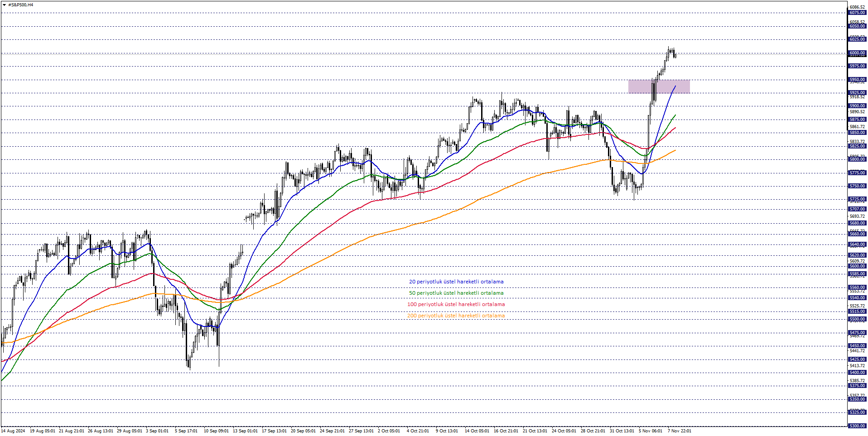
Task: Click the 5640.00 price level label
Action: click(x=857, y=244)
